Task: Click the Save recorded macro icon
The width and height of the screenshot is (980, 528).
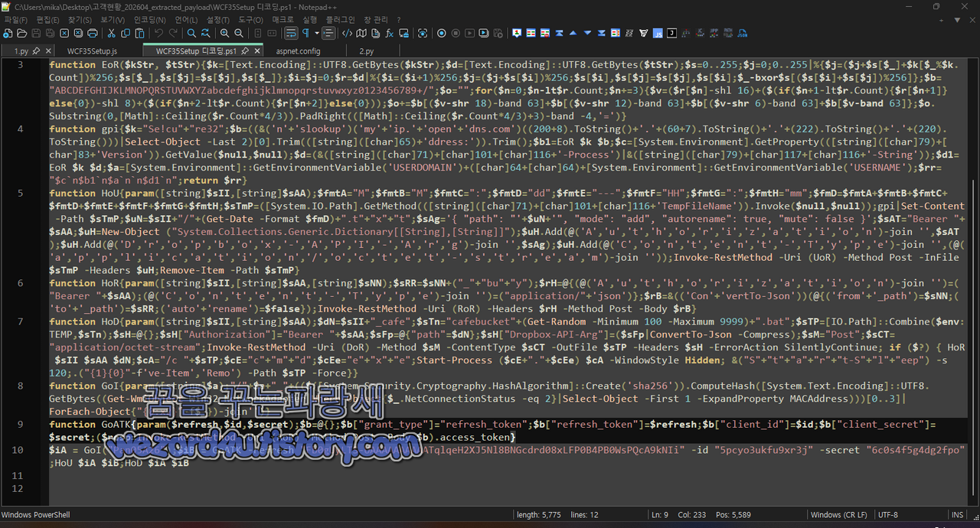Action: click(498, 33)
